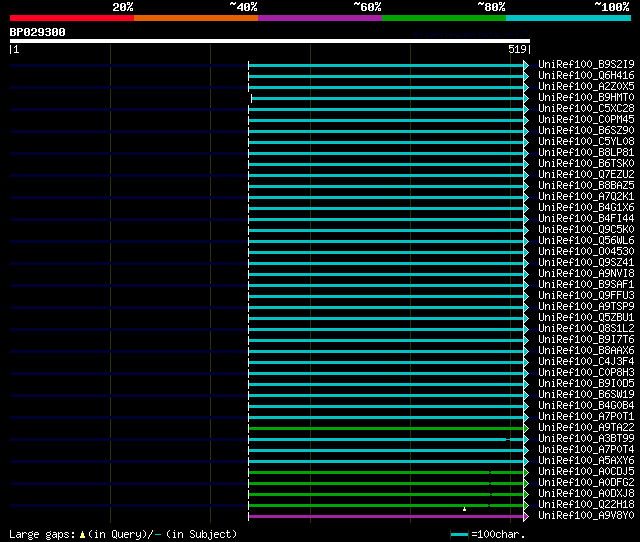This screenshot has width=640, height=542.
Task: Select label UniRef100_B9SAF1
Action: click(x=586, y=284)
